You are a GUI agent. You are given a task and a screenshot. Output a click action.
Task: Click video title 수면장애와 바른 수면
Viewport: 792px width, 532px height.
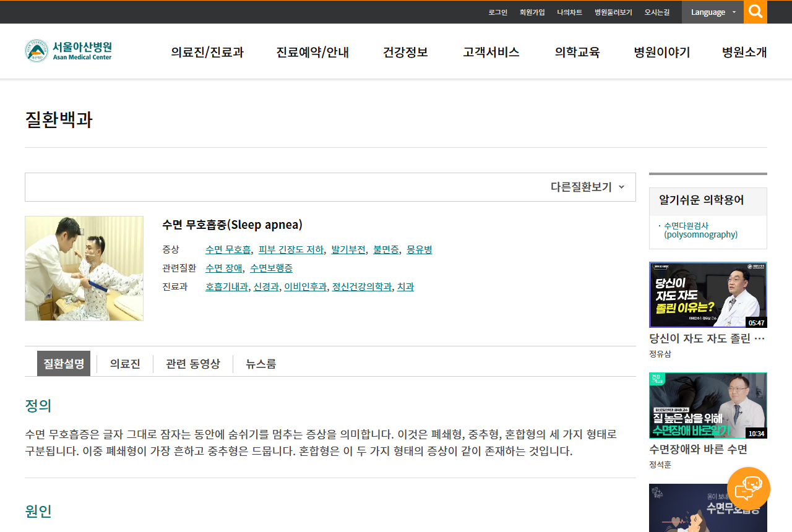click(x=698, y=449)
